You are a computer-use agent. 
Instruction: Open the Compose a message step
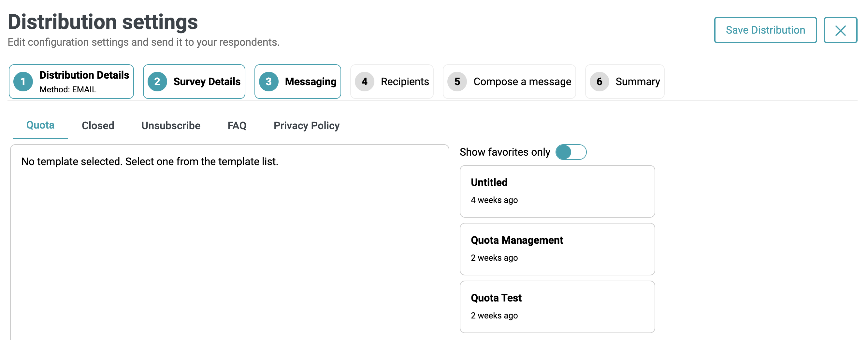(x=510, y=82)
